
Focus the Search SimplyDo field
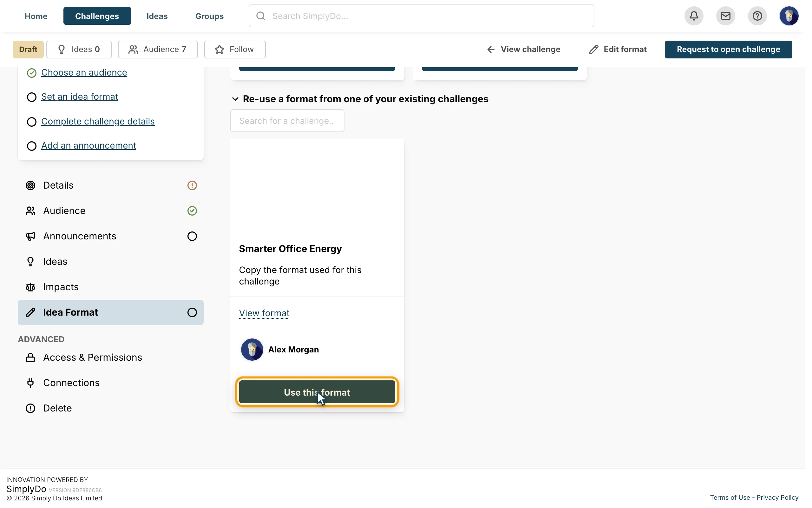tap(421, 16)
